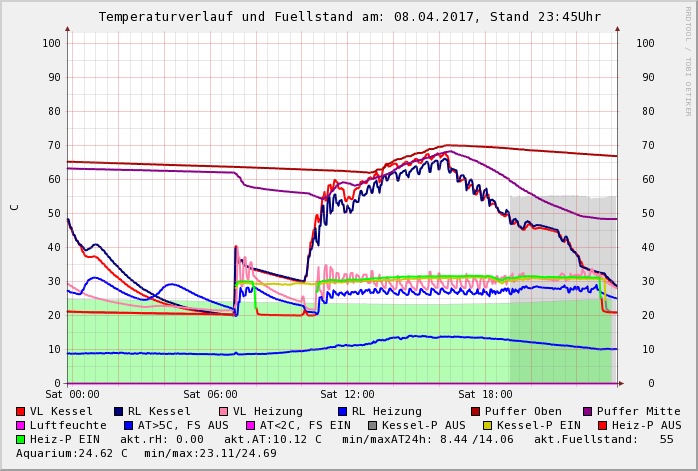
Task: Select the blue RL Heizung legend swatch
Action: click(x=343, y=411)
